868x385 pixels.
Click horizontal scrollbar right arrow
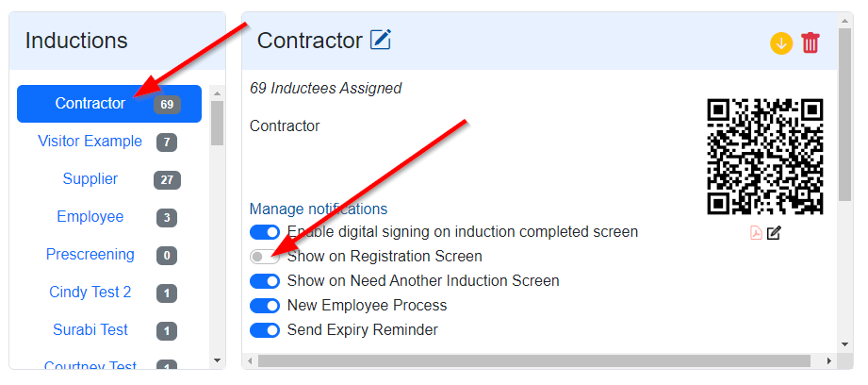827,361
